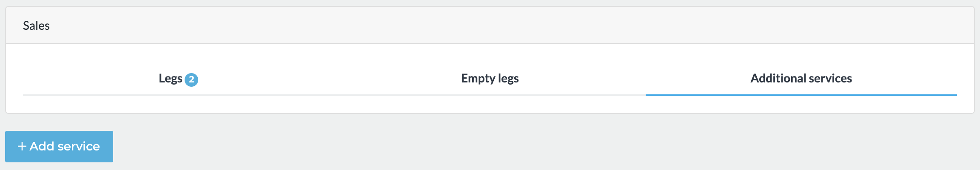This screenshot has height=170, width=980.
Task: Click the grey divider line under Legs tab
Action: [x=178, y=95]
